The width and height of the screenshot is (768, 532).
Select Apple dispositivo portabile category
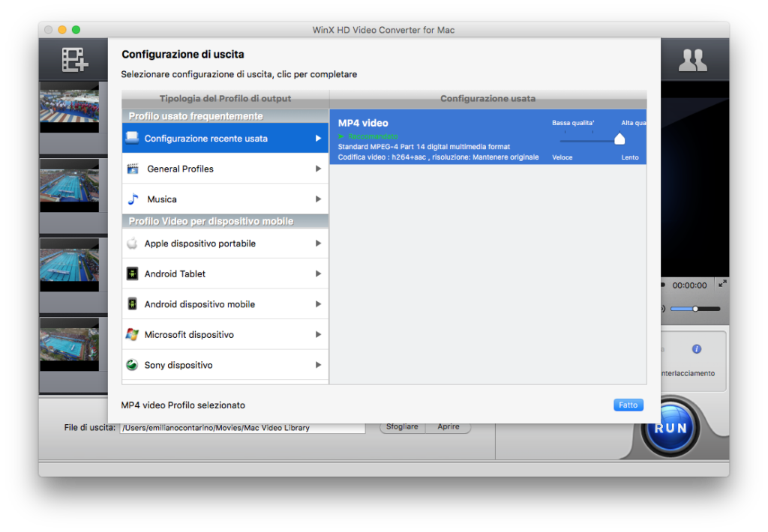click(x=225, y=244)
